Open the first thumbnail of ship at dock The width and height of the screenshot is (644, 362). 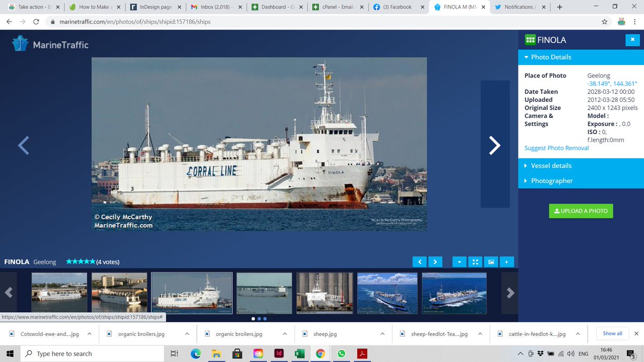point(59,293)
